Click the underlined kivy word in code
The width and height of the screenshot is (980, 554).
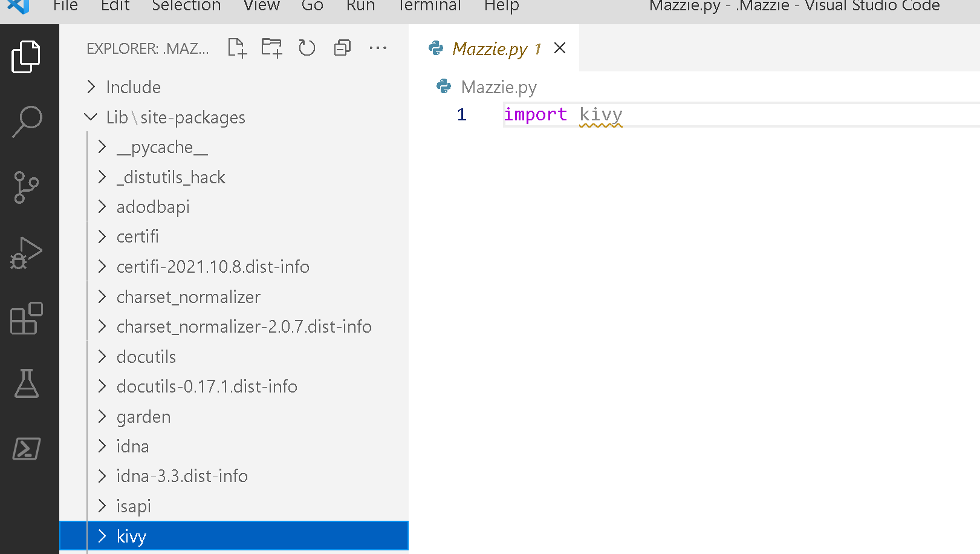pos(601,114)
